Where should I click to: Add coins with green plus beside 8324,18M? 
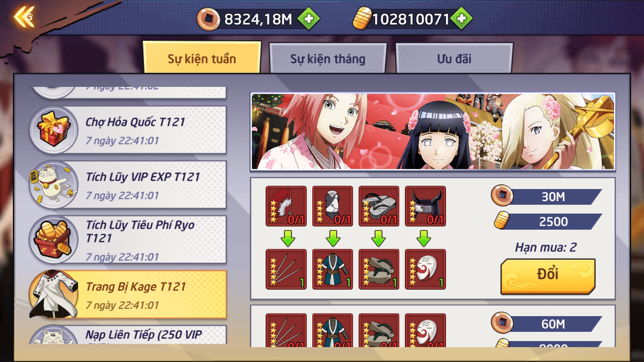click(309, 19)
